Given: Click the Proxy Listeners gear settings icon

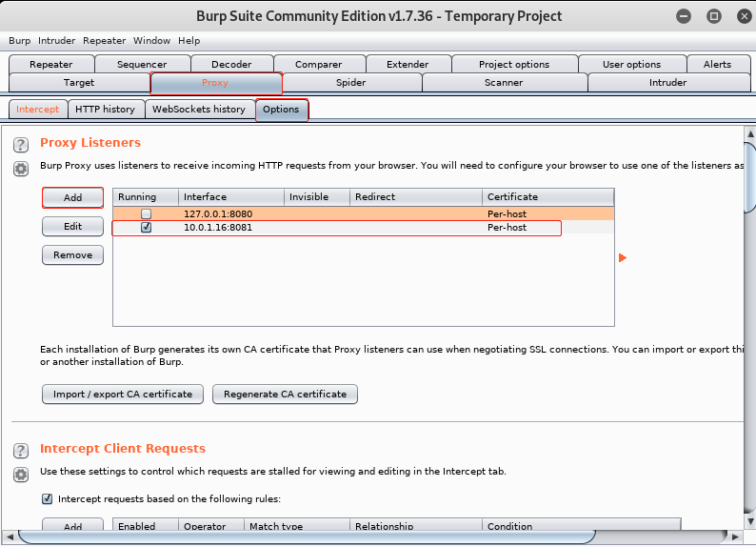Looking at the screenshot, I should click(x=20, y=169).
